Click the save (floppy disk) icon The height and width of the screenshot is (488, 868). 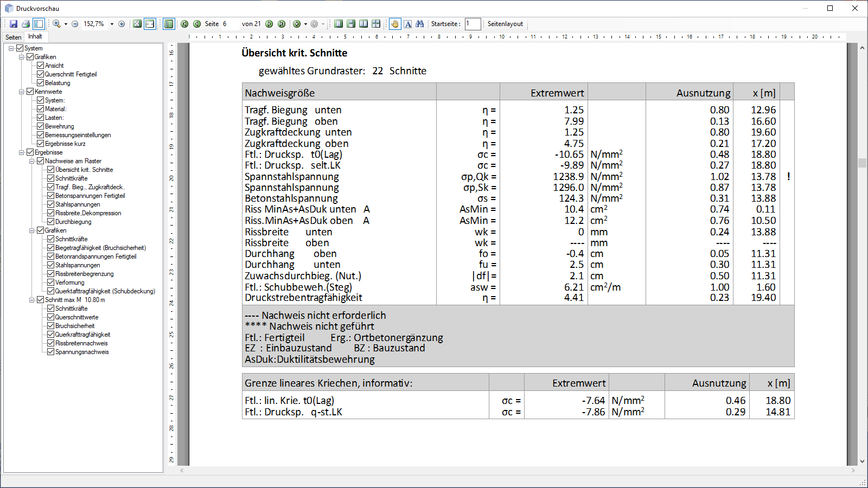point(14,24)
